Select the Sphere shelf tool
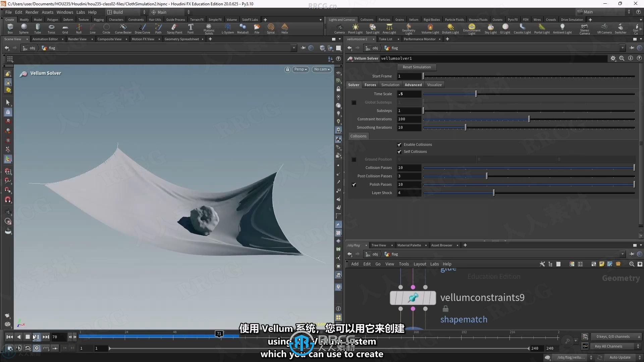The width and height of the screenshot is (644, 362). [x=24, y=29]
